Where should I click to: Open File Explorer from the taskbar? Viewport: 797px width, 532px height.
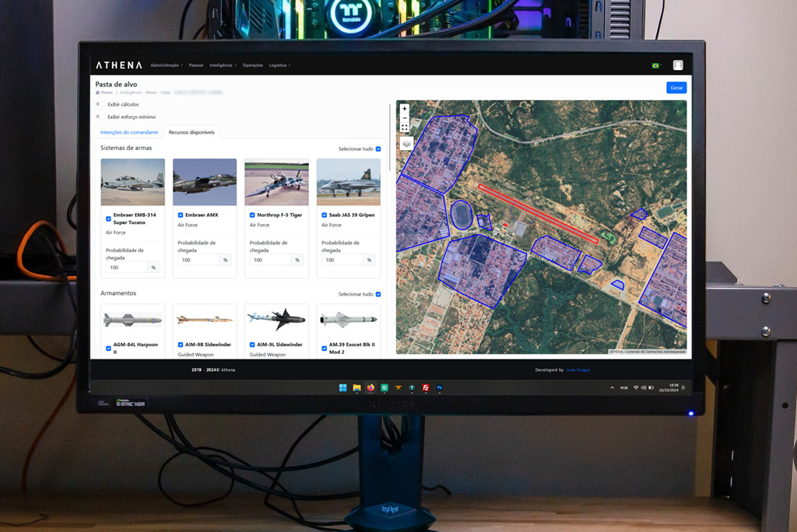356,387
